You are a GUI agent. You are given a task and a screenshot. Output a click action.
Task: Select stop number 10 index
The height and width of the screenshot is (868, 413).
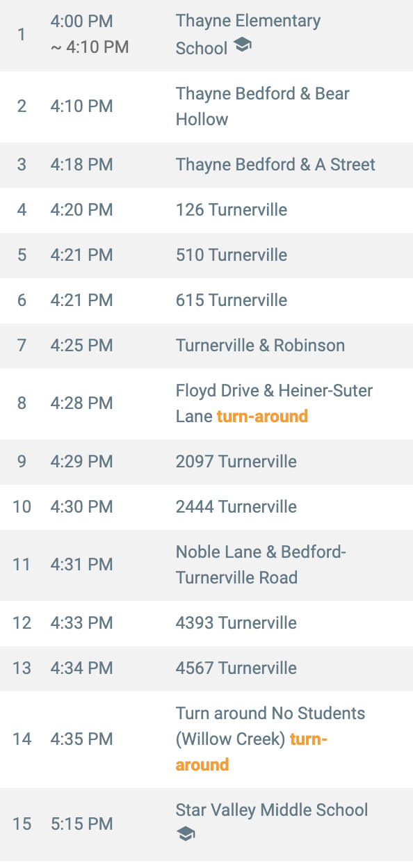click(x=22, y=507)
